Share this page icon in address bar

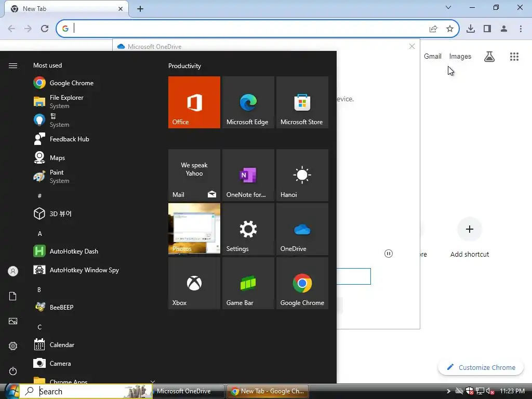tap(433, 29)
